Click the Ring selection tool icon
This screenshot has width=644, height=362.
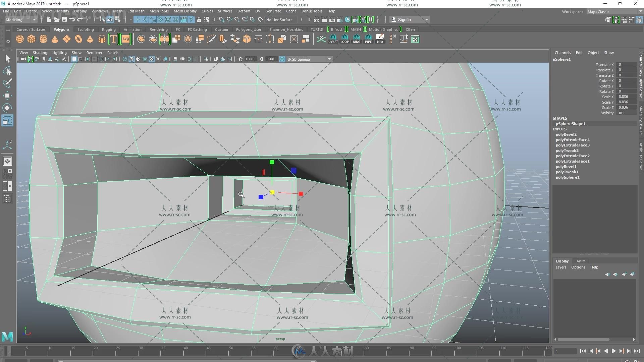(356, 39)
